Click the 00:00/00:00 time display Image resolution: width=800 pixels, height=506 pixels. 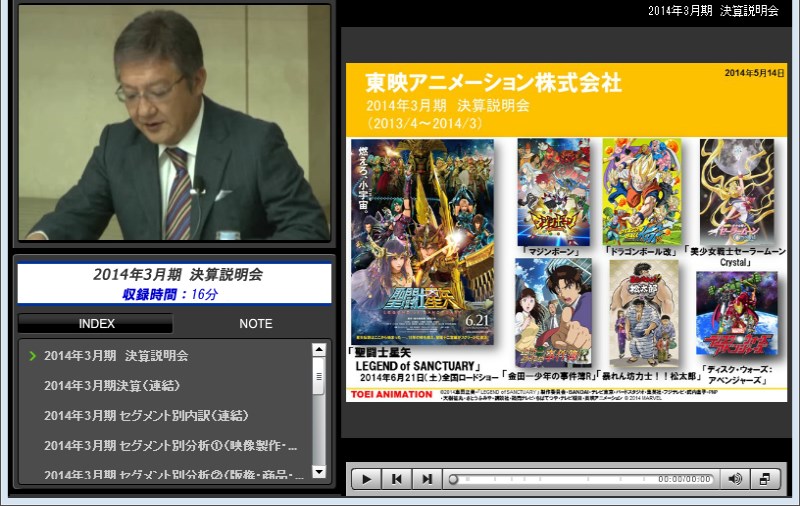(x=684, y=479)
